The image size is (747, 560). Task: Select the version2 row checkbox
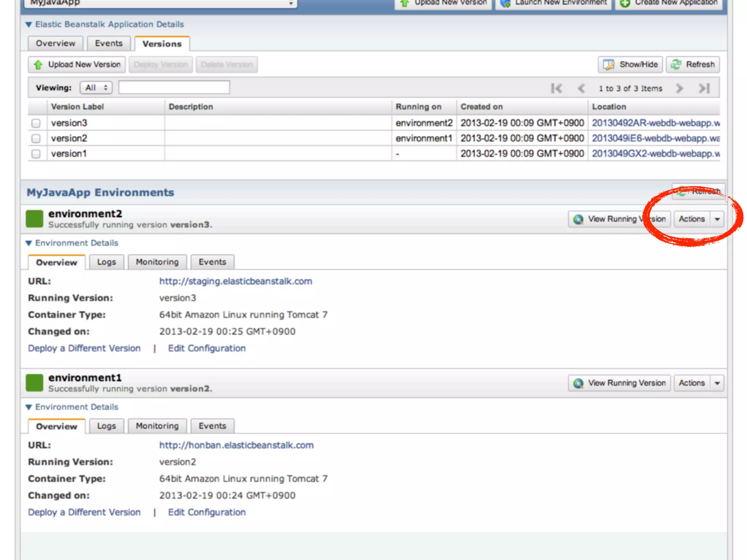36,139
